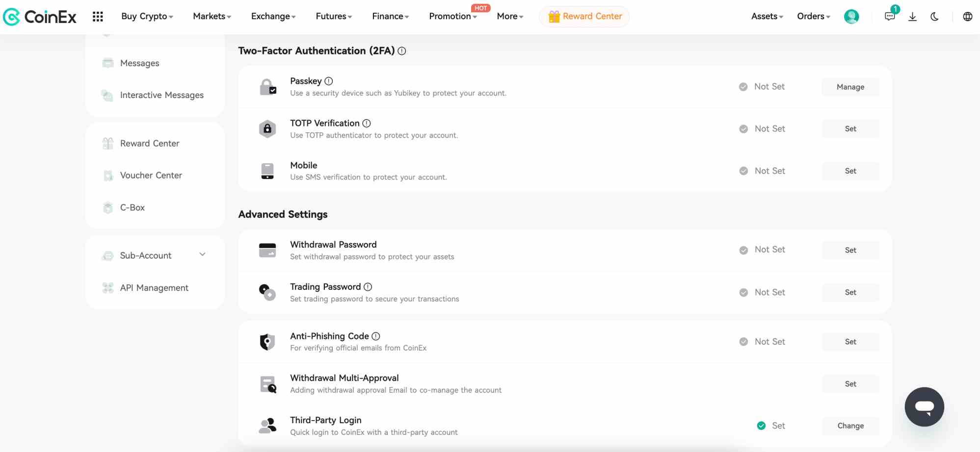Image resolution: width=980 pixels, height=452 pixels.
Task: Open the live chat support bubble
Action: (x=924, y=407)
